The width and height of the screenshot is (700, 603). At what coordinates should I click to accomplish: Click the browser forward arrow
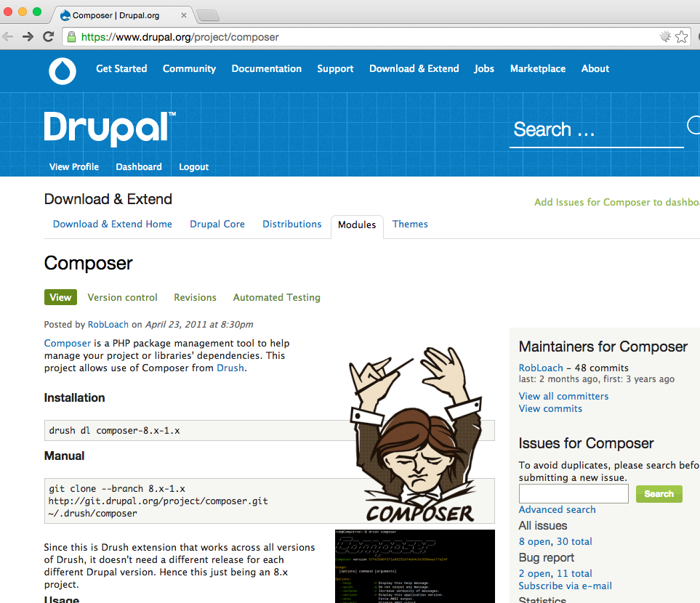pos(28,36)
